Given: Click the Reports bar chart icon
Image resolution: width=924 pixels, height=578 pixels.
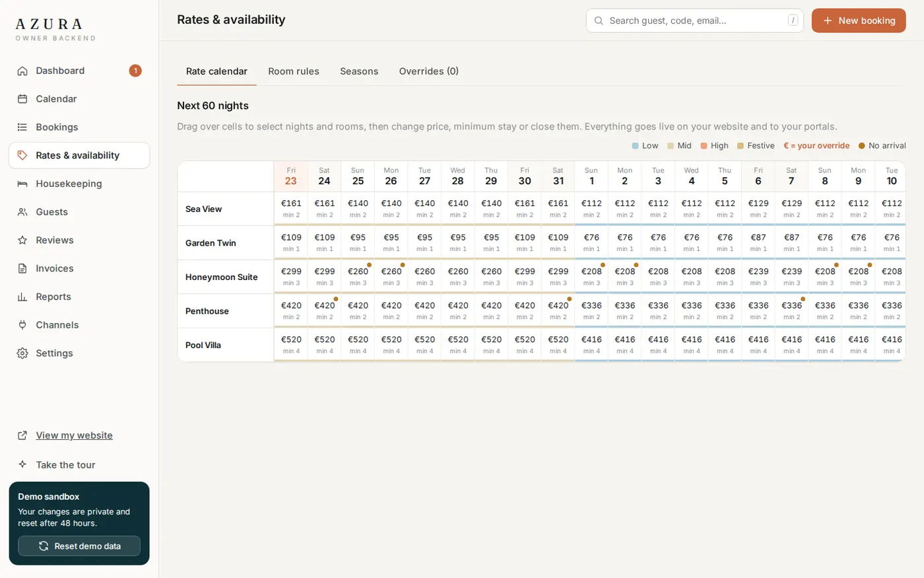Looking at the screenshot, I should pyautogui.click(x=22, y=297).
